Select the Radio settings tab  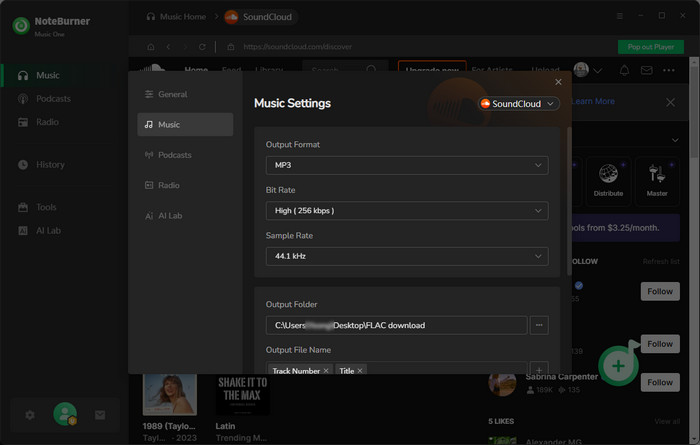coord(185,185)
